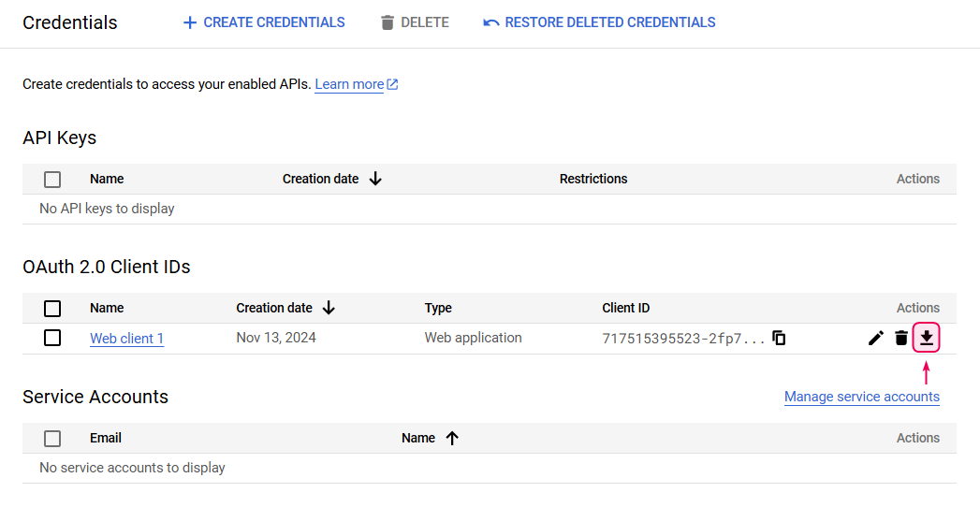This screenshot has width=980, height=507.
Task: Click the Email column header in Service Accounts
Action: [106, 438]
